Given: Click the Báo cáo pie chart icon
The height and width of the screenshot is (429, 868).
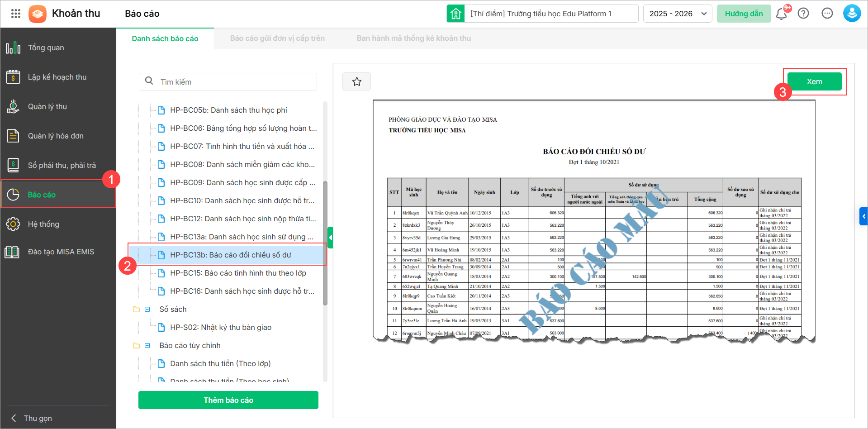Looking at the screenshot, I should (x=13, y=195).
